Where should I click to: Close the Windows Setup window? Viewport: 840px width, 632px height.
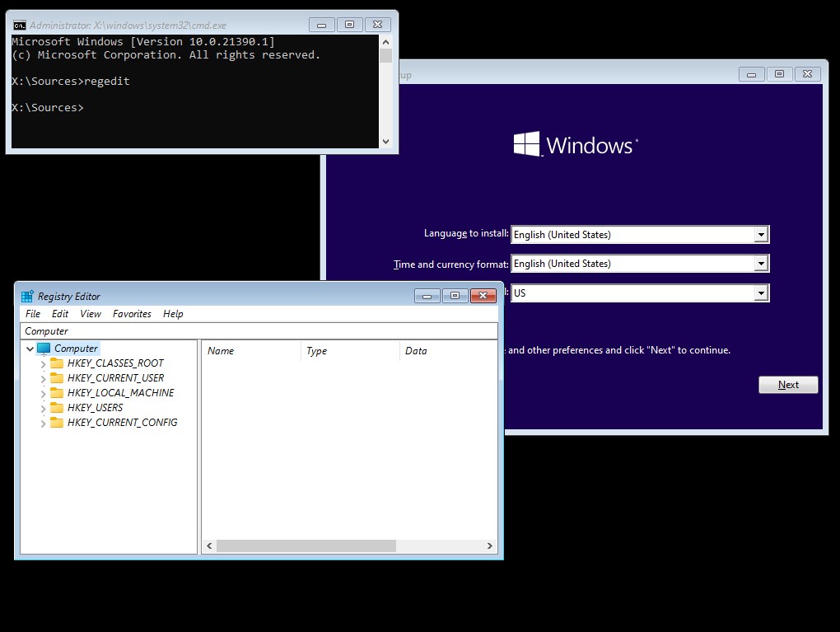[807, 74]
